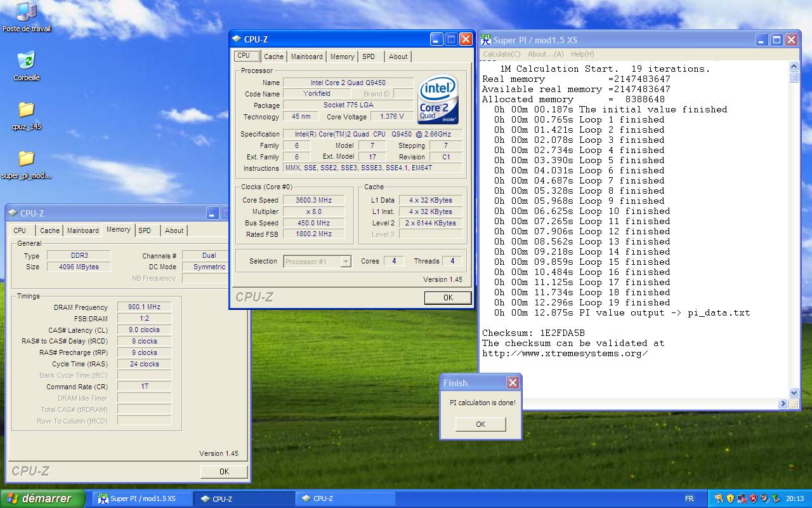Open the cpuz_145 folder icon

point(26,110)
